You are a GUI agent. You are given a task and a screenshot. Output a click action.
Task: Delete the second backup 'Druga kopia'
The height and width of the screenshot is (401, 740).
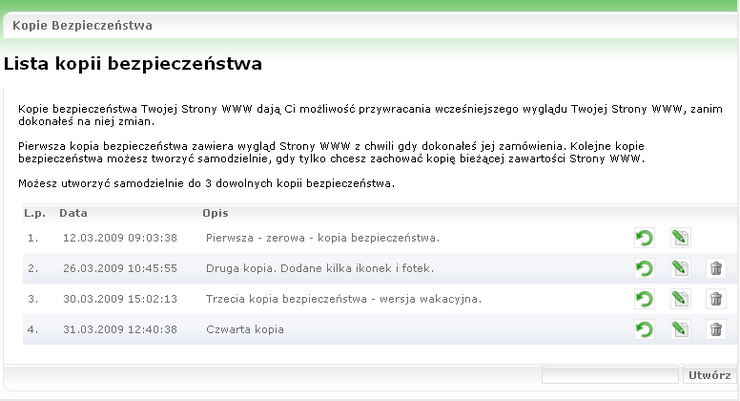point(716,268)
